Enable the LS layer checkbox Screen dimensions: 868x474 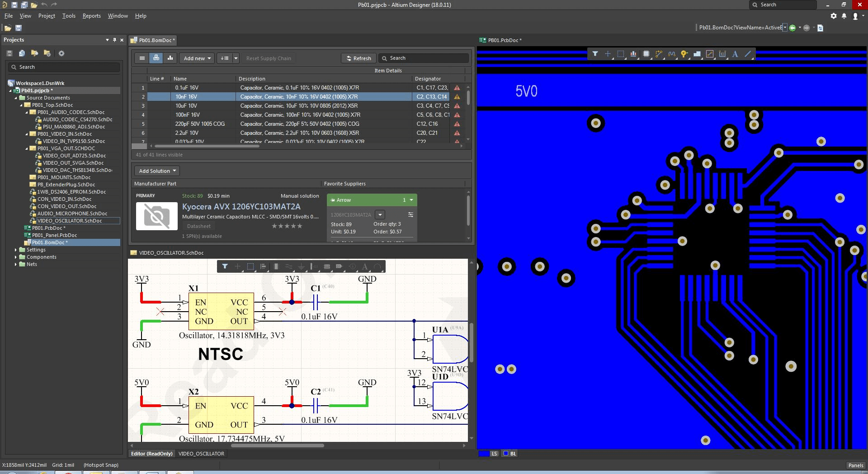(484, 454)
